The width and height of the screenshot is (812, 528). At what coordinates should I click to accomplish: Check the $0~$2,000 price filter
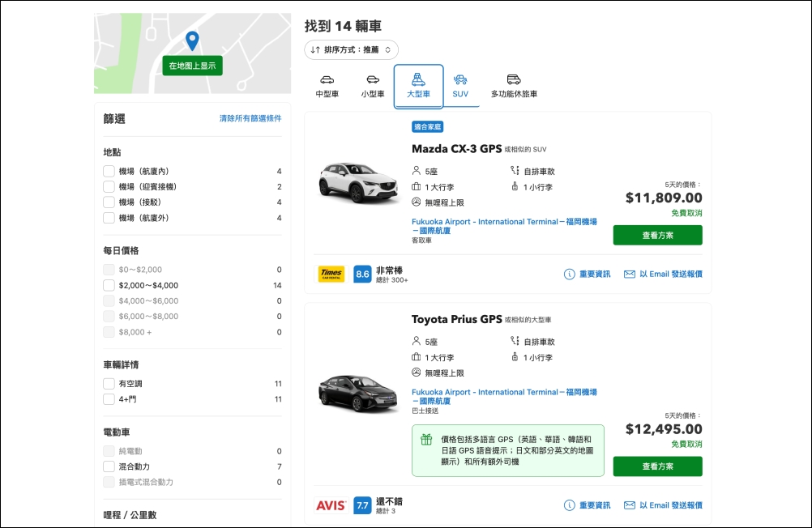109,270
